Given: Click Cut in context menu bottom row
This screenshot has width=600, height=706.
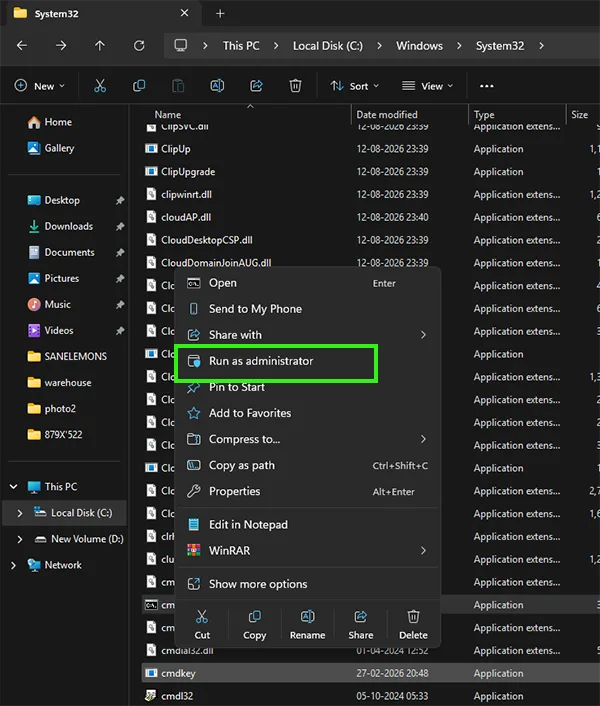Looking at the screenshot, I should [202, 625].
